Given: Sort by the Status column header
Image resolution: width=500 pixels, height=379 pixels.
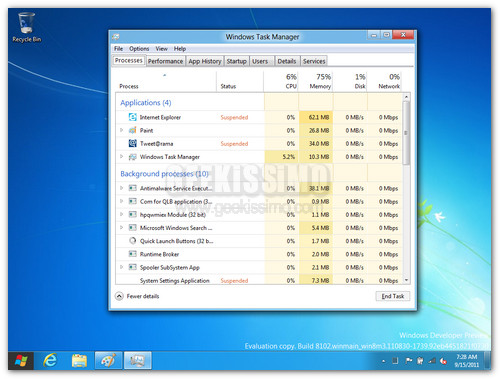Looking at the screenshot, I should coord(240,81).
